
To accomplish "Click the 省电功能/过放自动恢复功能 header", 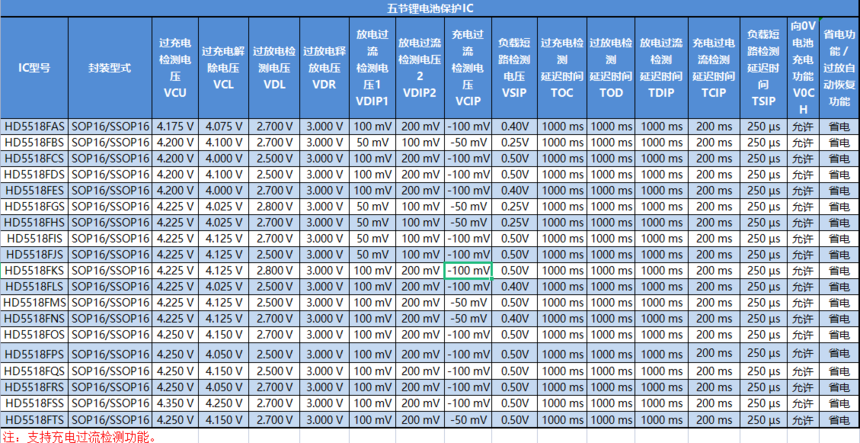I will pyautogui.click(x=840, y=68).
